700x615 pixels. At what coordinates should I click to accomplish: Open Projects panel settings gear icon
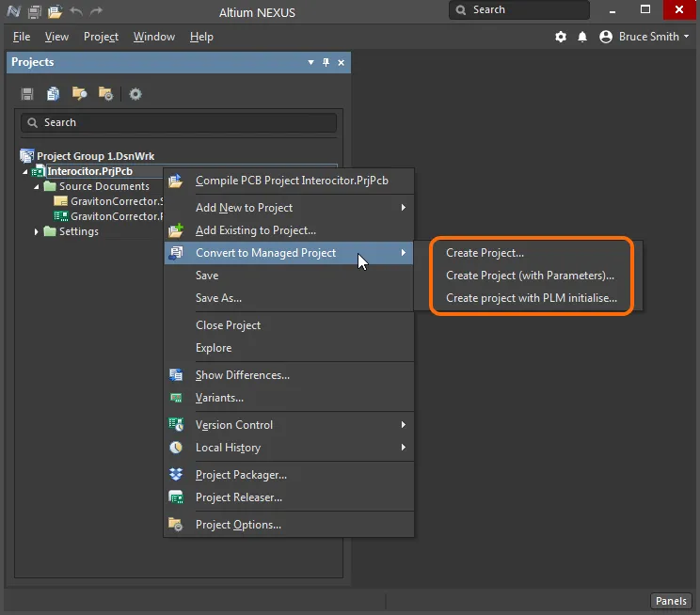pyautogui.click(x=135, y=94)
